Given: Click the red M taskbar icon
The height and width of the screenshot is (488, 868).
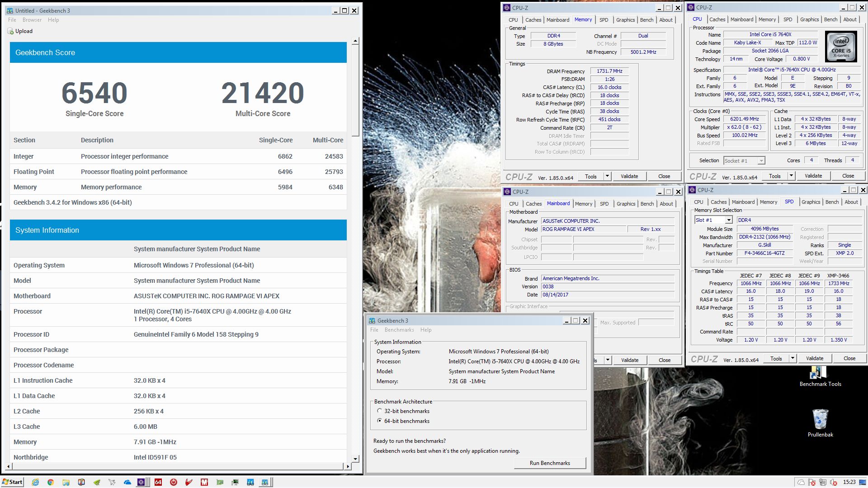Looking at the screenshot, I should [204, 482].
